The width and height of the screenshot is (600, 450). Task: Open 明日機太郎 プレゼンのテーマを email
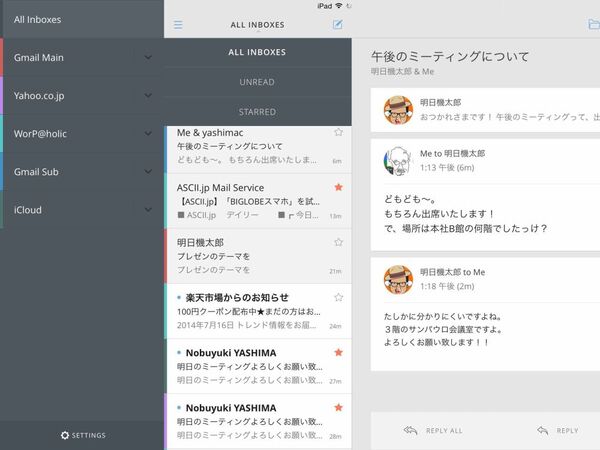[x=258, y=256]
